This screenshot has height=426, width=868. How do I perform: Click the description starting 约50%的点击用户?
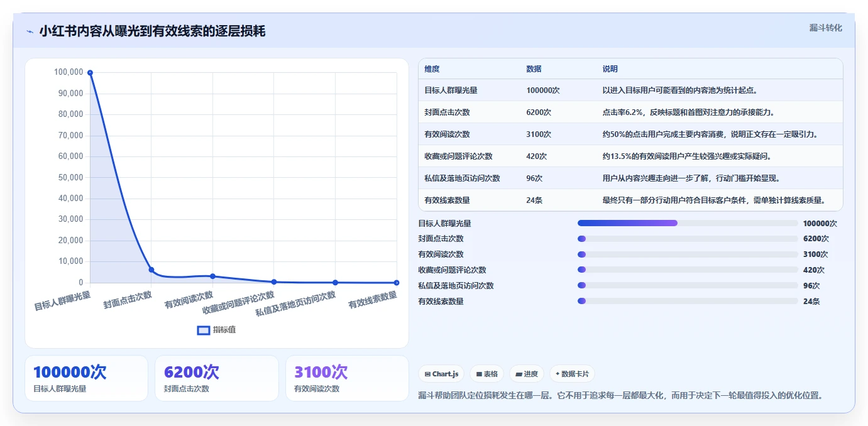coord(711,134)
